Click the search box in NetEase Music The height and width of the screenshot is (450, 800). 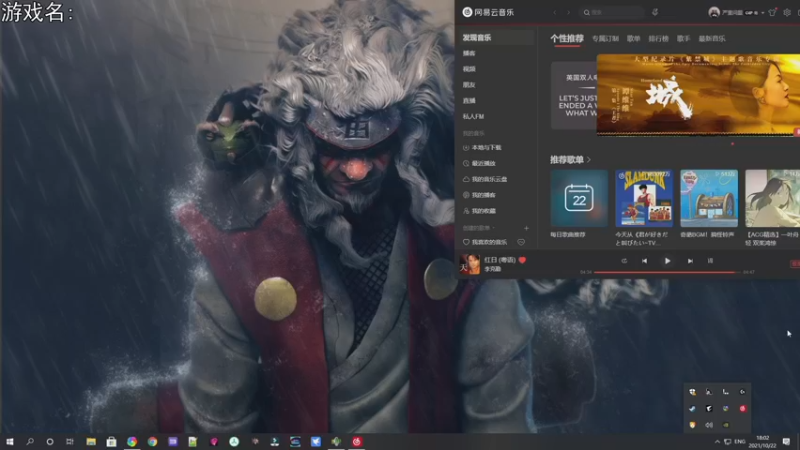coord(613,12)
